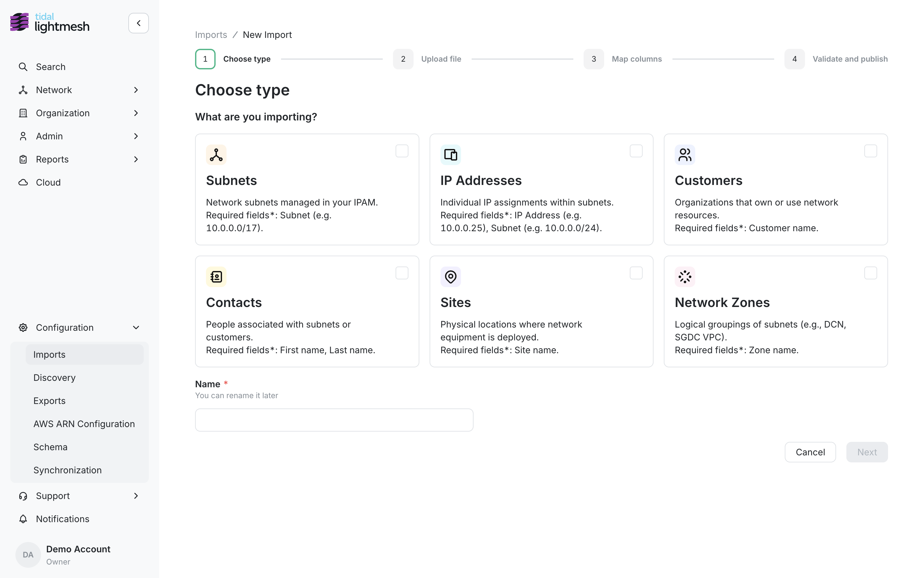Check the Network Zones checkbox
This screenshot has height=578, width=924.
[870, 273]
